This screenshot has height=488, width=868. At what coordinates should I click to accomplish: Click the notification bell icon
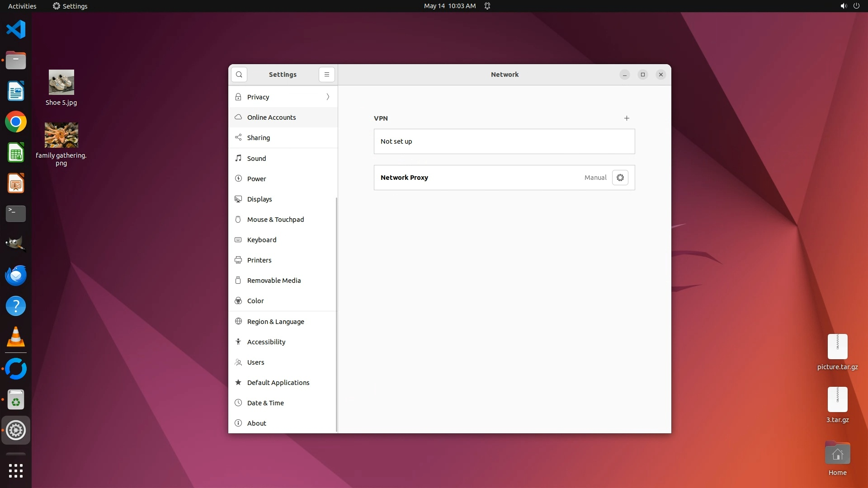click(487, 6)
